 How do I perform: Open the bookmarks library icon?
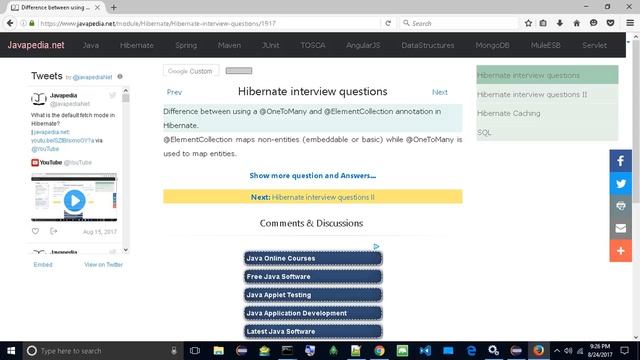(x=543, y=23)
